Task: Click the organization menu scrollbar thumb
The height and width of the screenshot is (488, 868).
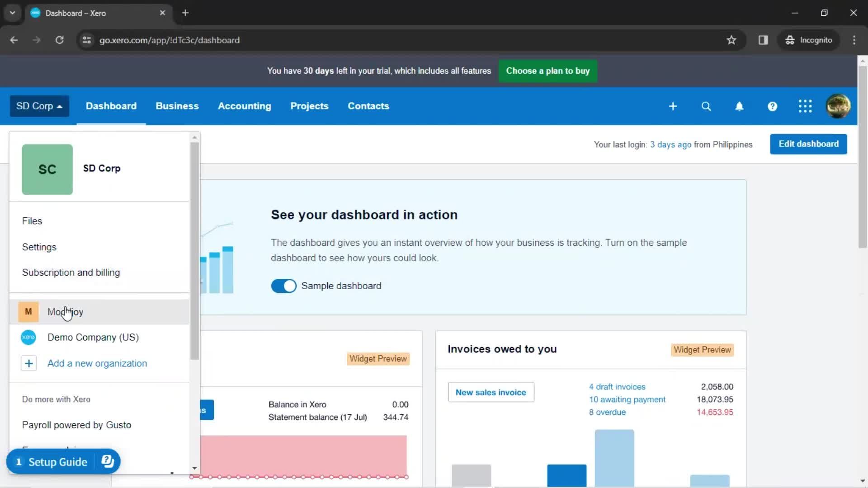Action: pos(194,251)
